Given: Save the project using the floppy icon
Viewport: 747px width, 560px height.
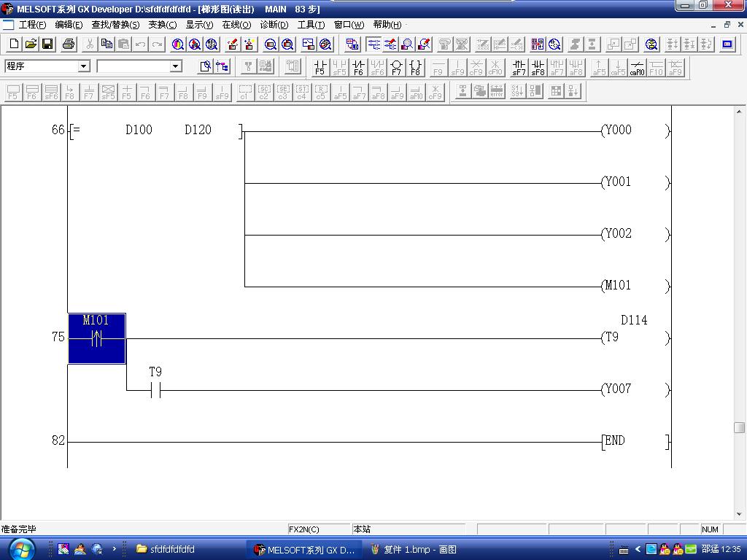Looking at the screenshot, I should (x=47, y=44).
